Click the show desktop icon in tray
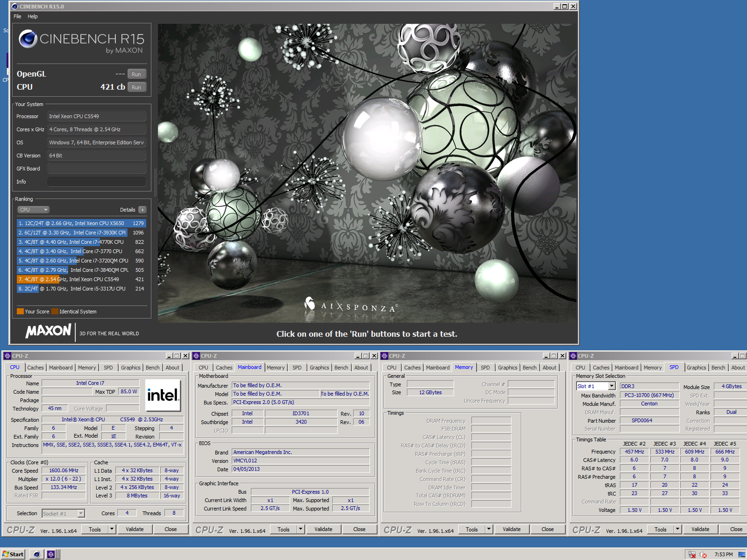 [x=742, y=554]
